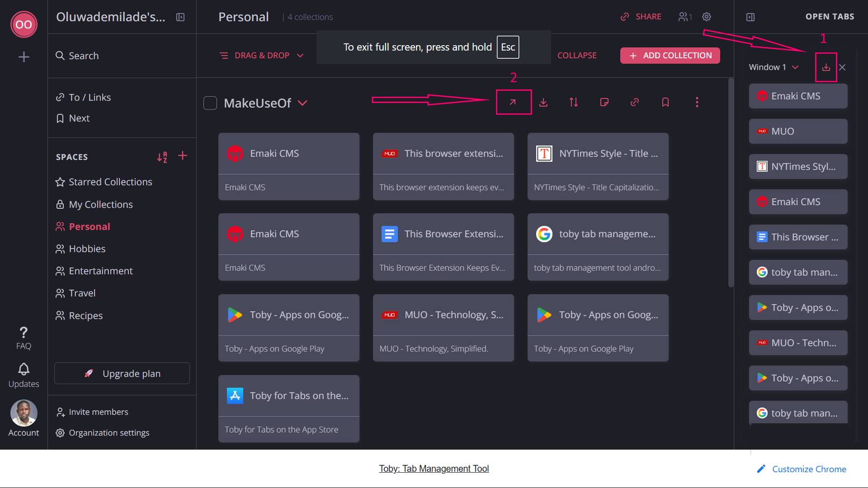Open This browser extension MUO card

point(443,166)
